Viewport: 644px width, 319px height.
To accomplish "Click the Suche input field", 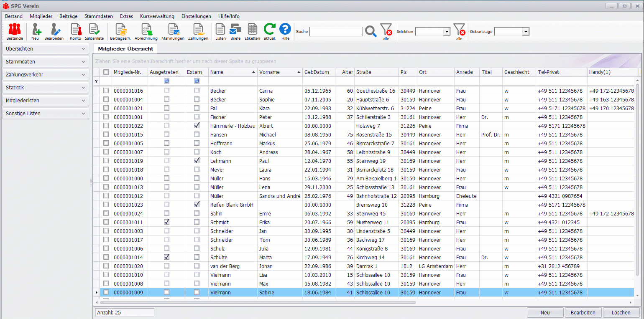I will (336, 32).
